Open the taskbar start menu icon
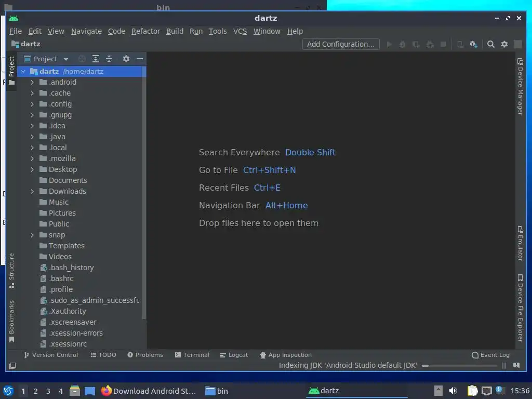Image resolution: width=532 pixels, height=399 pixels. click(x=8, y=391)
